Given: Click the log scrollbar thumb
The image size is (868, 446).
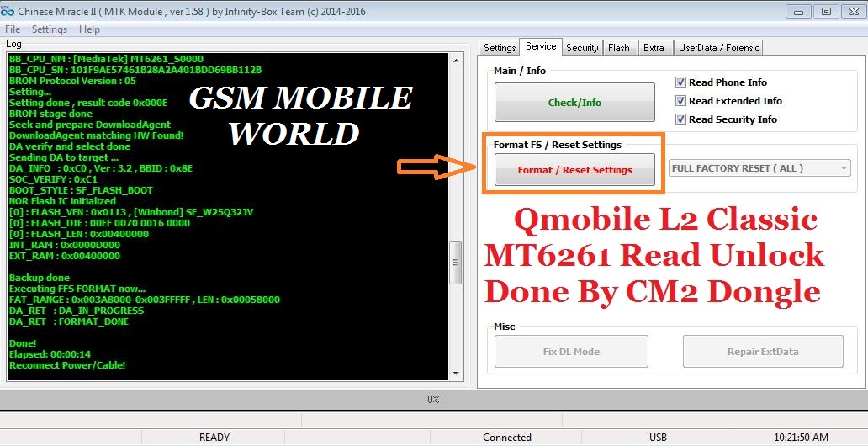Looking at the screenshot, I should (x=455, y=262).
